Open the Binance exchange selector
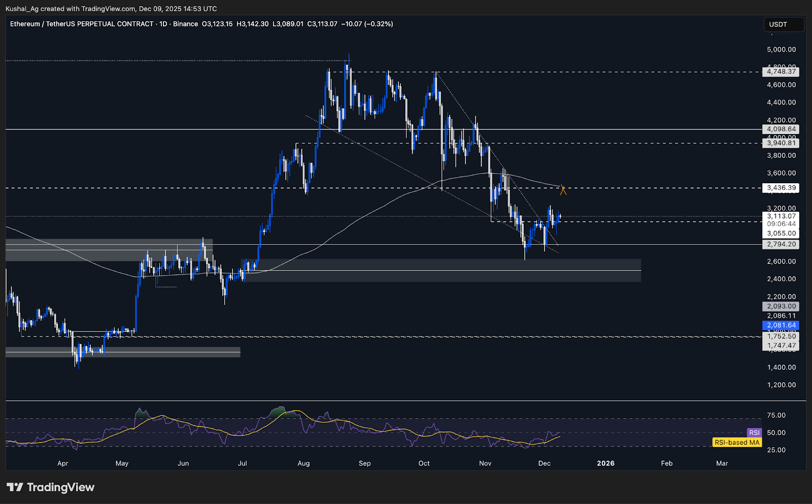Viewport: 812px width, 504px height. pos(186,24)
